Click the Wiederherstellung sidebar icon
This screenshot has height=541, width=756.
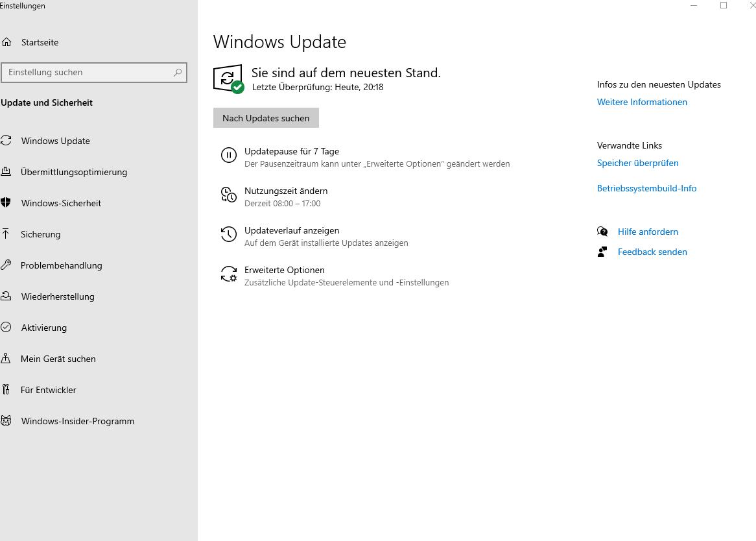pyautogui.click(x=6, y=296)
